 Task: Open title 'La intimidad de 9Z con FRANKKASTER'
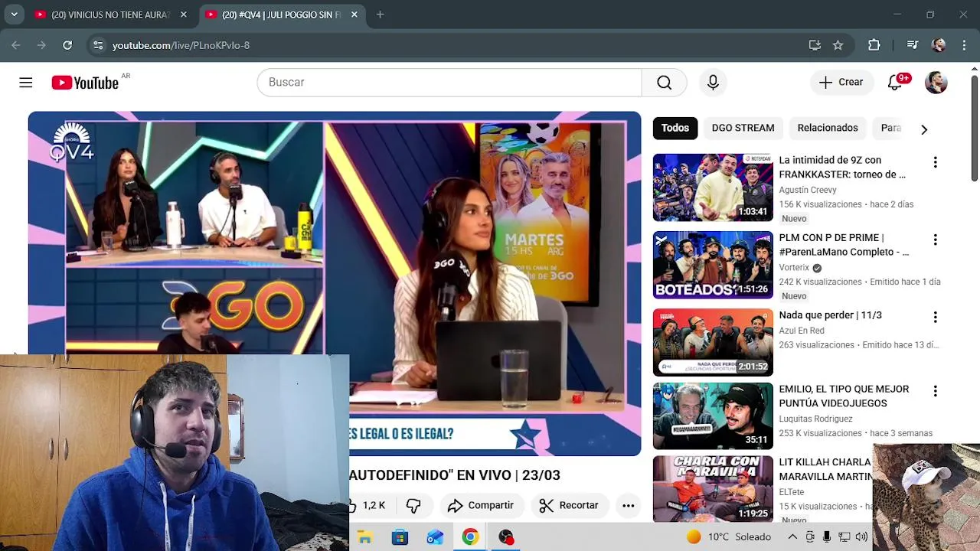(x=842, y=167)
